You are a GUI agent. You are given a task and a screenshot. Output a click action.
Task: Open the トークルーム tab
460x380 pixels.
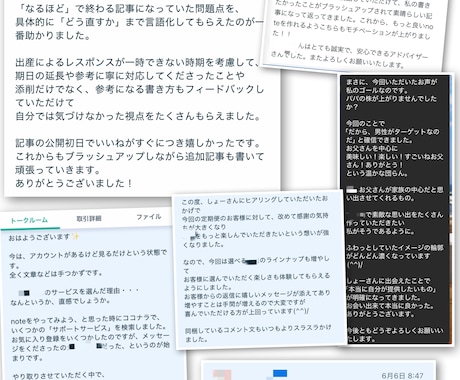coord(29,220)
